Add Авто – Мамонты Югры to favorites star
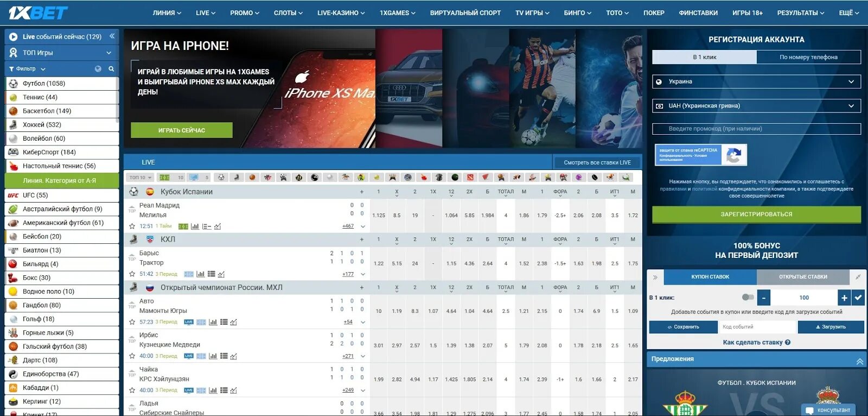 (132, 322)
